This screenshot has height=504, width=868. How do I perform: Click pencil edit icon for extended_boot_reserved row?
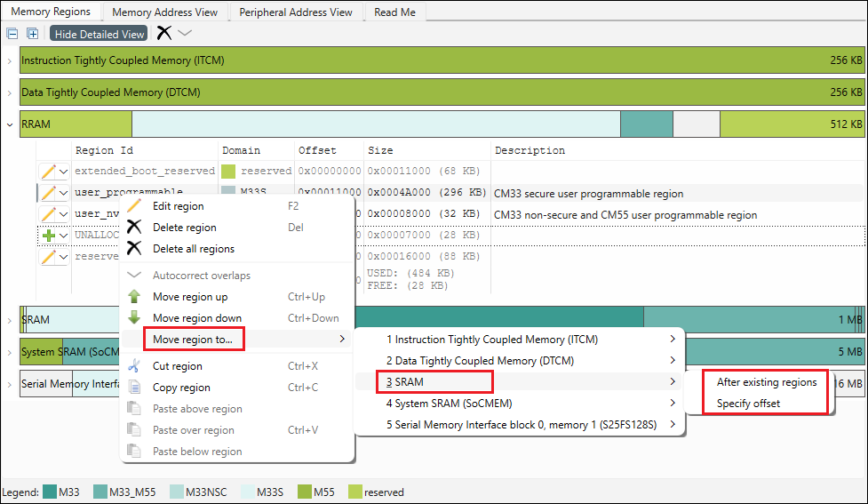(49, 171)
